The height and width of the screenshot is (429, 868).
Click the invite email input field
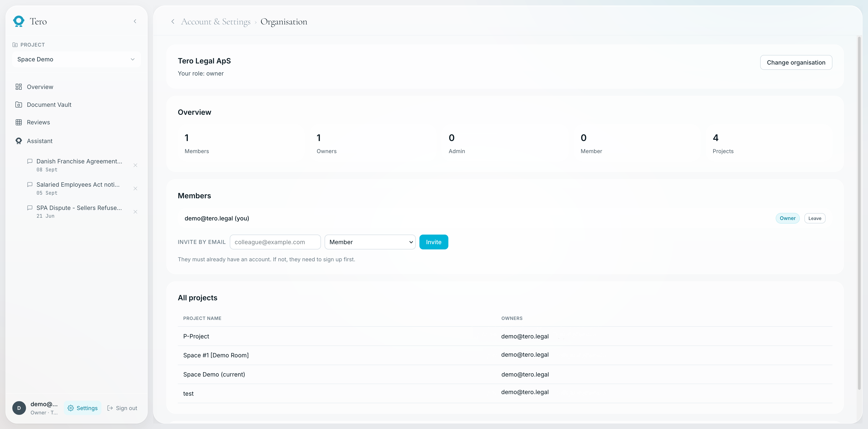(x=275, y=242)
